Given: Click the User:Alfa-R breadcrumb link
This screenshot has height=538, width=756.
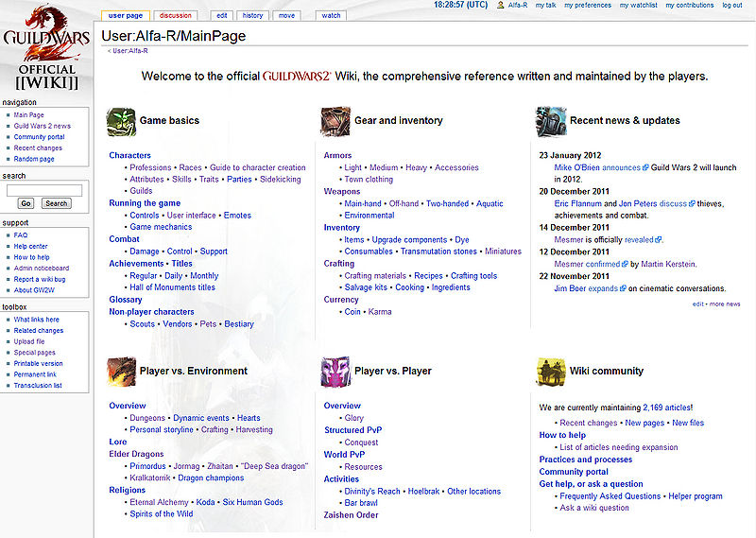Looking at the screenshot, I should [130, 51].
